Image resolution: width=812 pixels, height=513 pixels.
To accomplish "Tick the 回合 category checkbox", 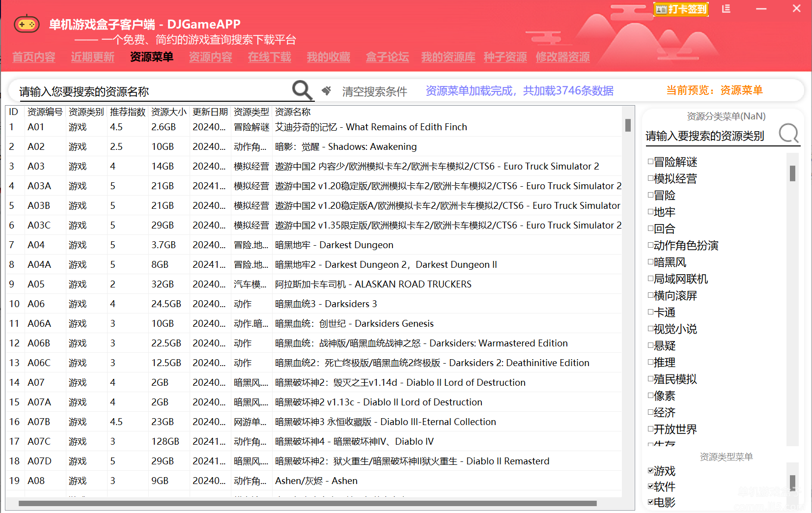I will pos(650,228).
